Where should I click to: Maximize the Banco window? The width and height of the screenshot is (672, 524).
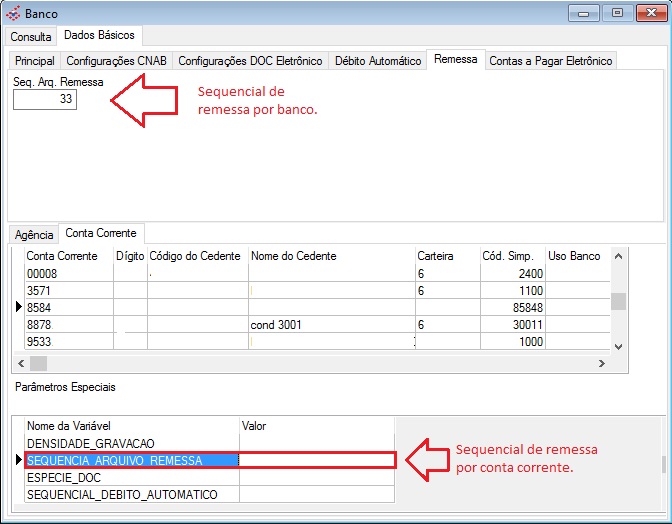click(x=617, y=13)
